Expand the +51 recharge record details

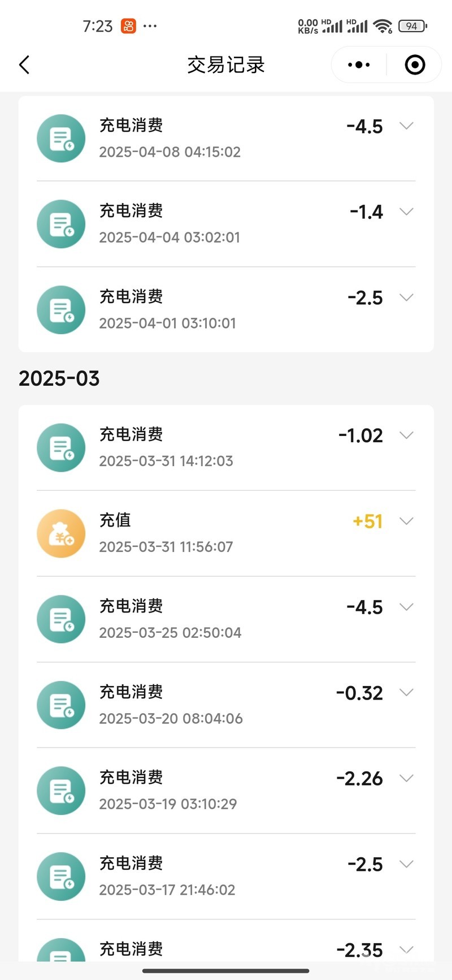click(406, 521)
